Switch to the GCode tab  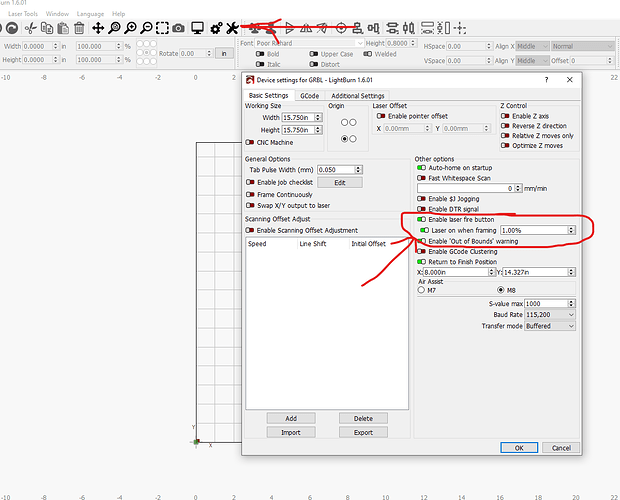tap(309, 96)
